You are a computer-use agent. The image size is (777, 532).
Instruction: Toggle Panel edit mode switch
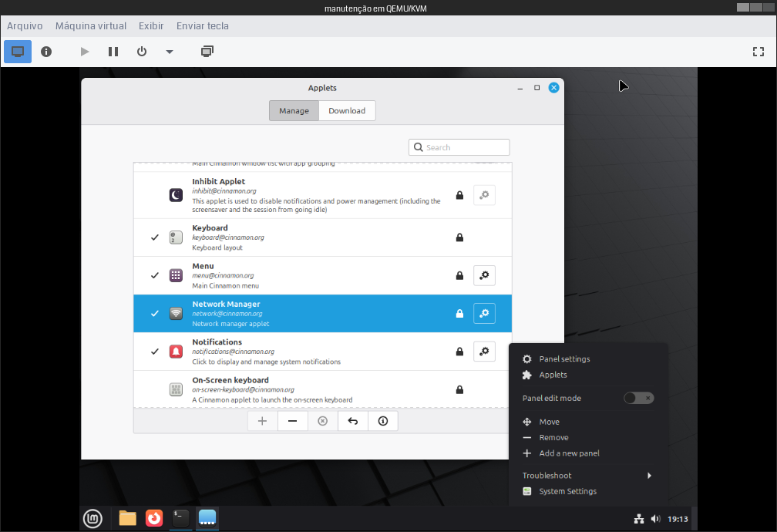pyautogui.click(x=638, y=398)
